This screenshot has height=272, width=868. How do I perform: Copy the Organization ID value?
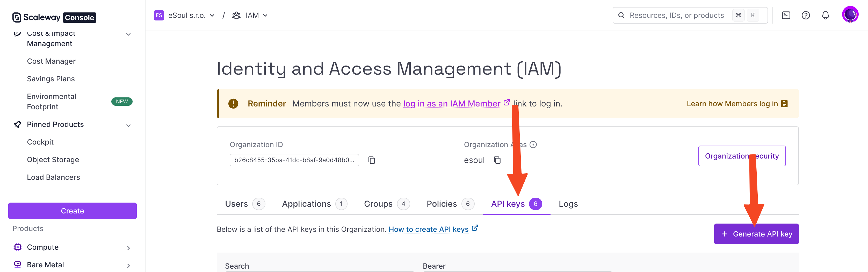(x=371, y=160)
